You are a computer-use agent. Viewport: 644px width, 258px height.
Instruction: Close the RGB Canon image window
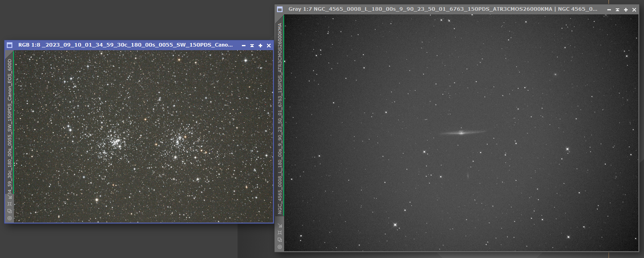269,45
